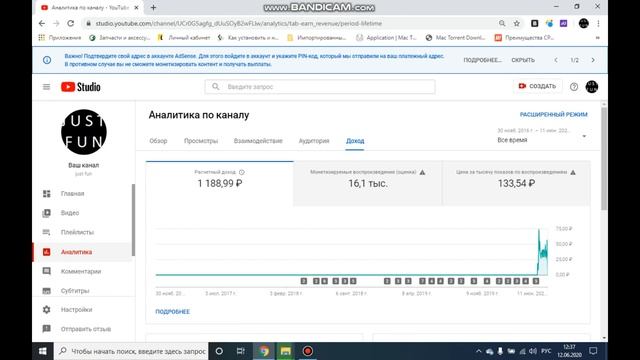Click the РУС language indicator
Viewport: 640px width, 360px height.
(546, 351)
